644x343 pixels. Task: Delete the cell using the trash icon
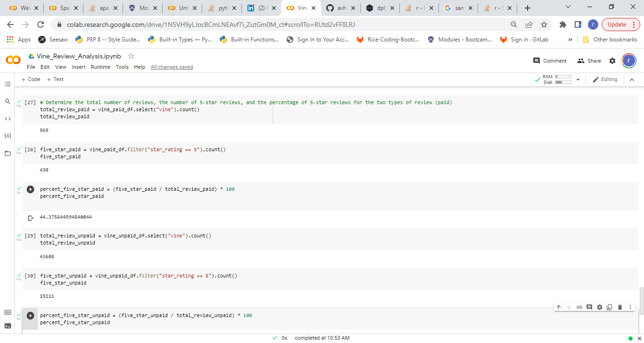point(619,307)
